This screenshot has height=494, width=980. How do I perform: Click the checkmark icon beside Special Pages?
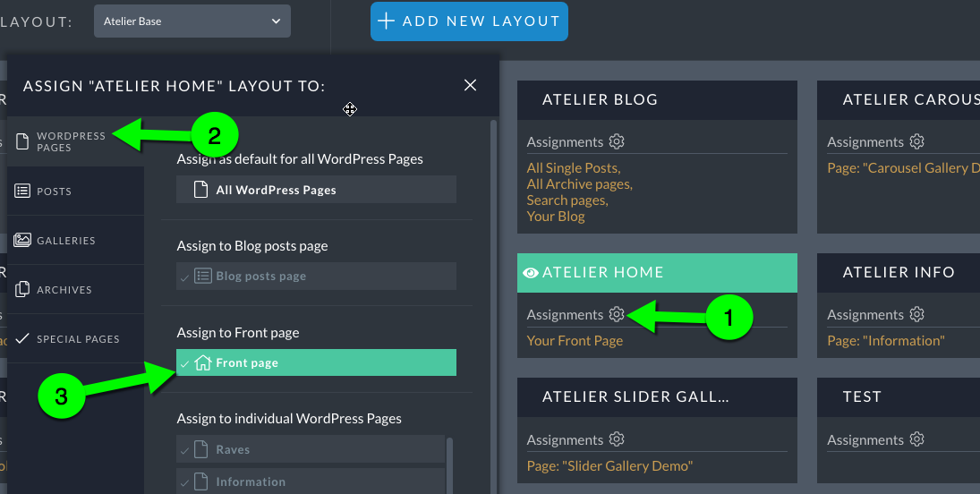22,338
